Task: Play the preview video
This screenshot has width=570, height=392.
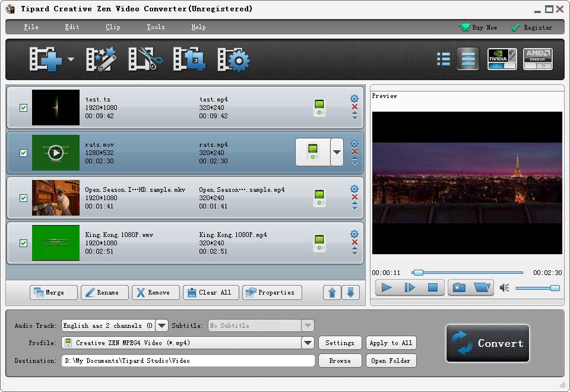Action: (387, 287)
